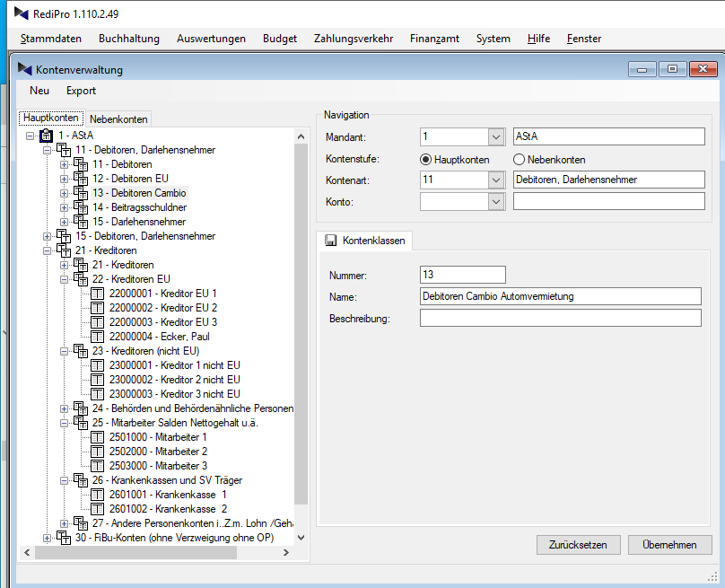Image resolution: width=725 pixels, height=588 pixels.
Task: Click the icon for 2601001 - Krankenkasse 1
Action: pos(98,495)
